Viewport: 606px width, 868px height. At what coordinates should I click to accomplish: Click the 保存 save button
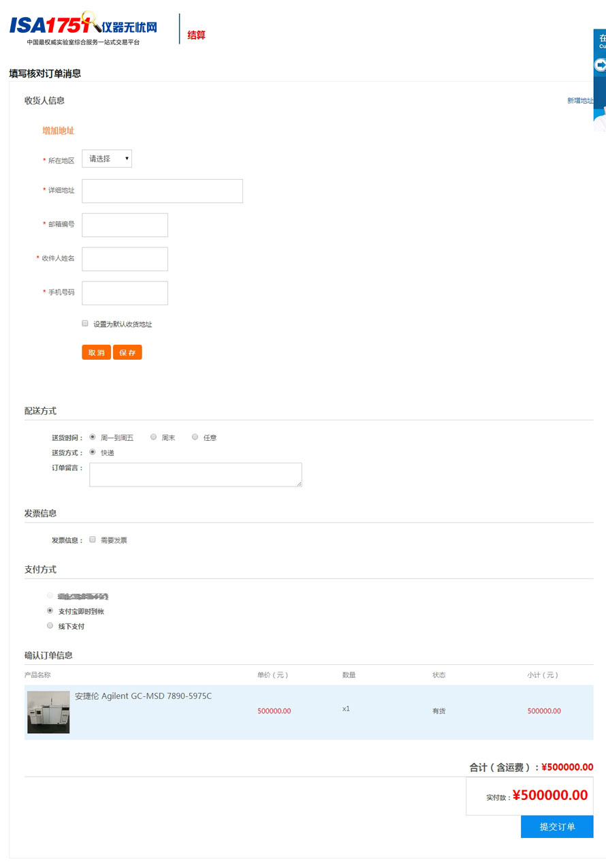pyautogui.click(x=127, y=352)
